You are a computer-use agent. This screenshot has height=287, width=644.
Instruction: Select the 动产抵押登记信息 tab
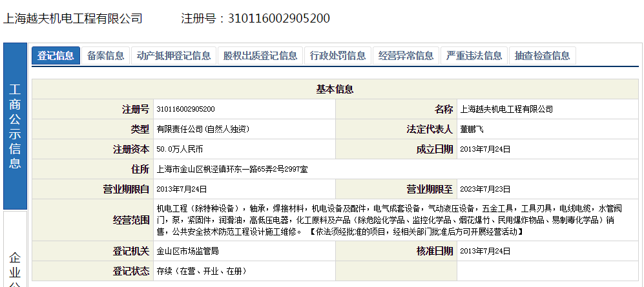click(173, 55)
